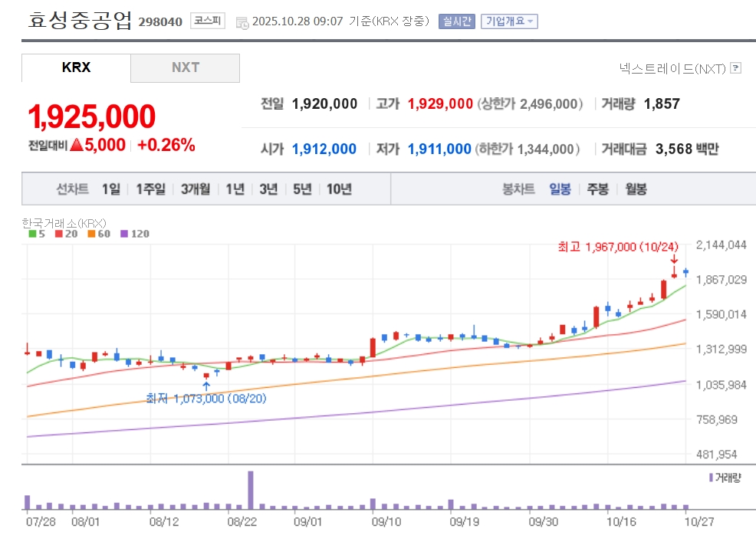This screenshot has width=756, height=535.
Task: Click the calendar icon beside the date
Action: (242, 21)
